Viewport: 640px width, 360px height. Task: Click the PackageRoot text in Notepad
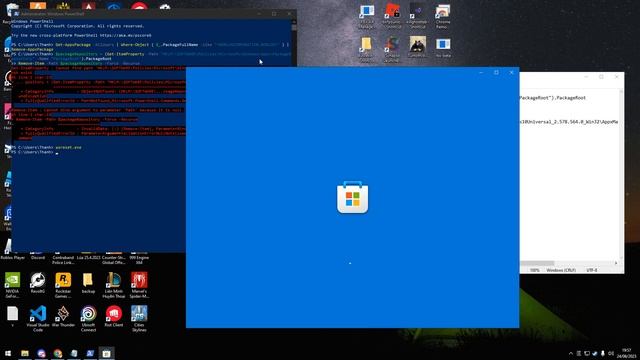click(553, 98)
